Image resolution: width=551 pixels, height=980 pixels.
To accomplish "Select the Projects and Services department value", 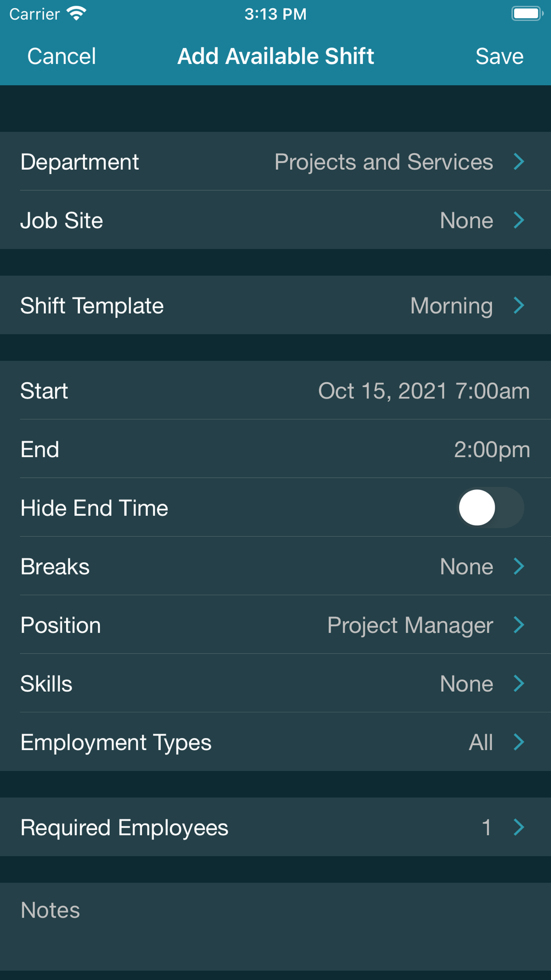I will (383, 162).
